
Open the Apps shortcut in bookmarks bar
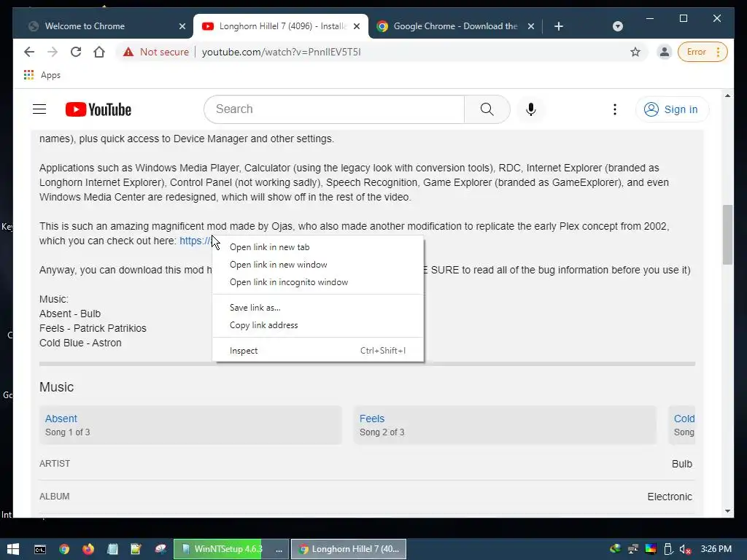(42, 75)
